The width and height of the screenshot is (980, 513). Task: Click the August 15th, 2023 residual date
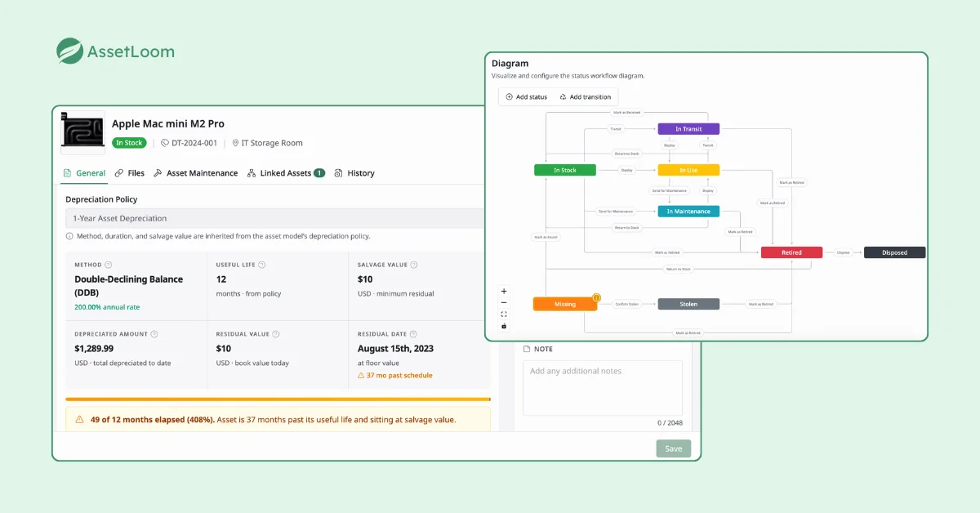coord(395,349)
